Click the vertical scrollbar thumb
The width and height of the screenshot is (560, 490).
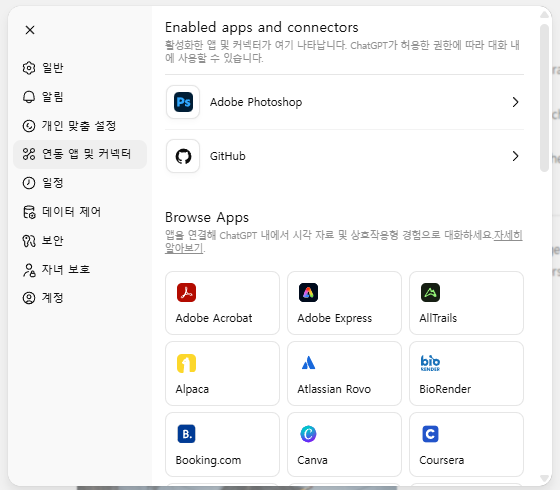[544, 98]
